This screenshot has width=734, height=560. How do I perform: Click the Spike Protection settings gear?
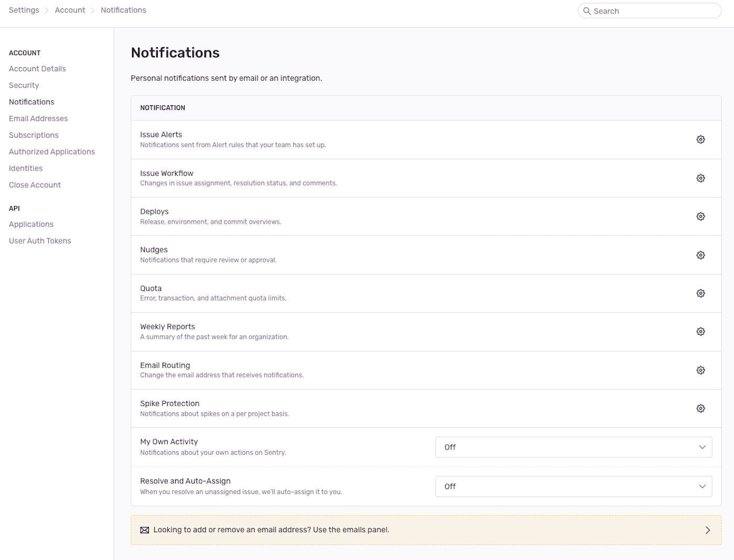700,408
